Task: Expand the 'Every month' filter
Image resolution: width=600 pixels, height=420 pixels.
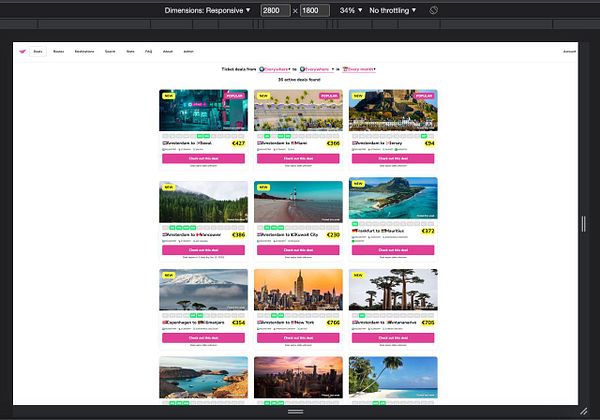Action: [360, 69]
